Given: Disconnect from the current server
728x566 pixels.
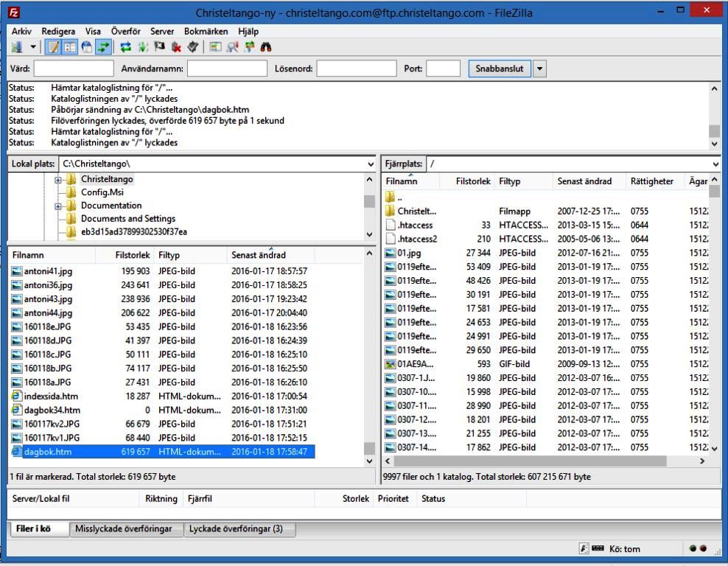Looking at the screenshot, I should click(176, 47).
